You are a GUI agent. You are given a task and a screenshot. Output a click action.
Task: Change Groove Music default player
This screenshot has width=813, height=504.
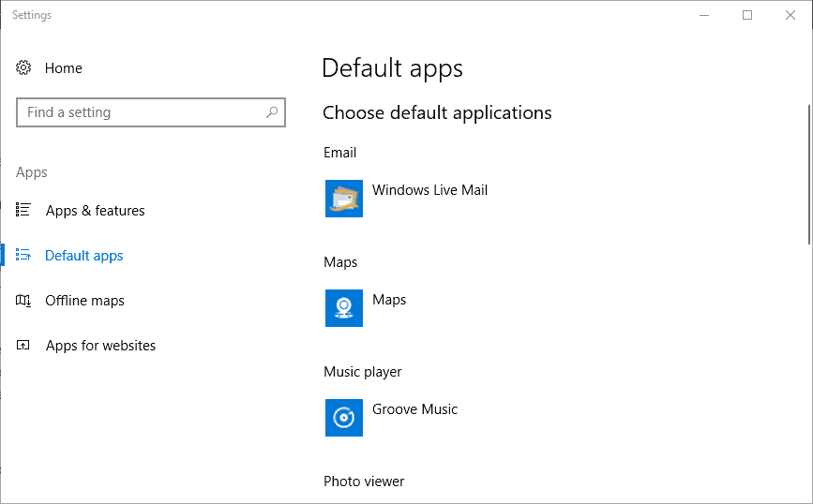[414, 409]
